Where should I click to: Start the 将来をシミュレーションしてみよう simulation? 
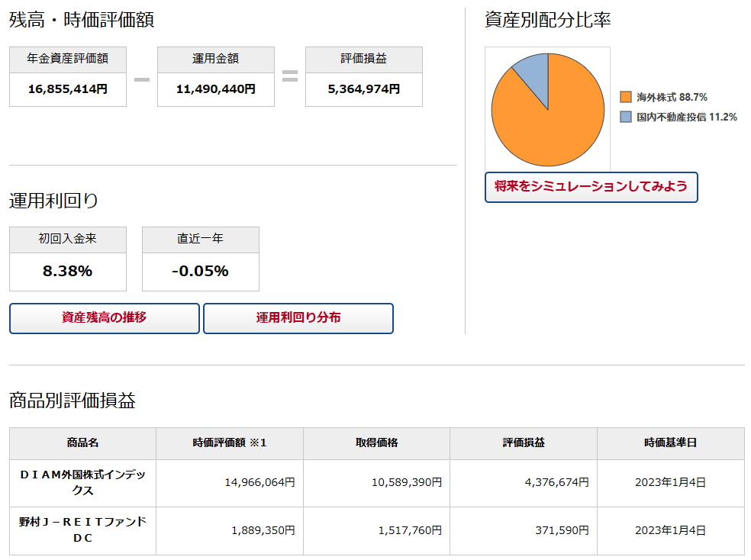tap(591, 187)
